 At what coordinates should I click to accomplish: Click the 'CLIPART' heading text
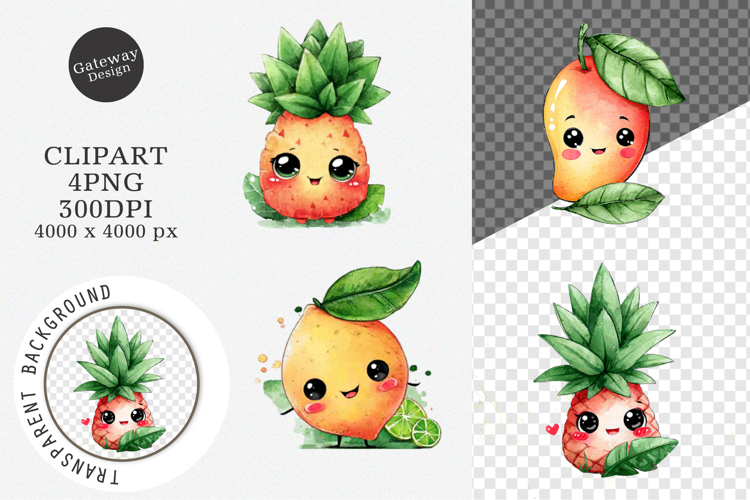[106, 156]
